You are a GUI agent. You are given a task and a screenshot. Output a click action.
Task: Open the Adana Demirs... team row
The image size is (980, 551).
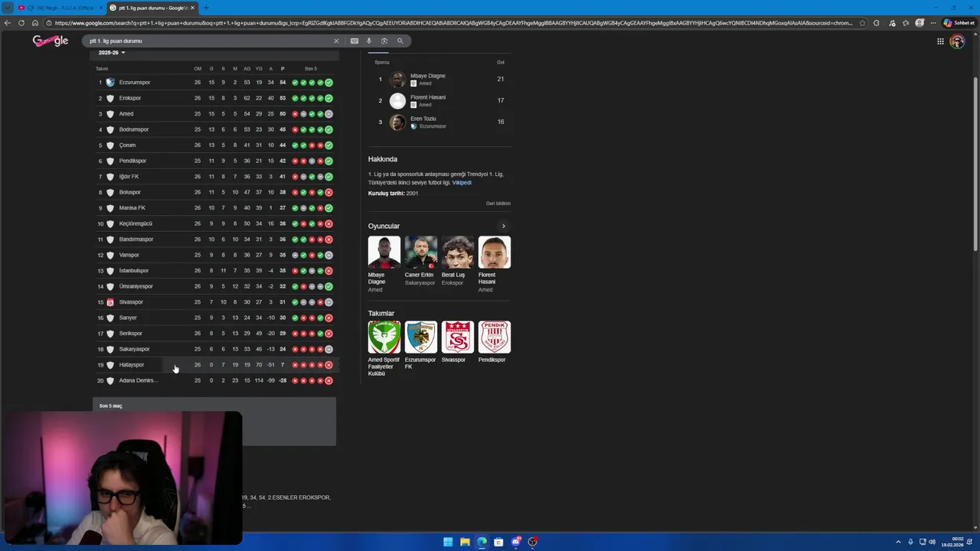point(214,380)
